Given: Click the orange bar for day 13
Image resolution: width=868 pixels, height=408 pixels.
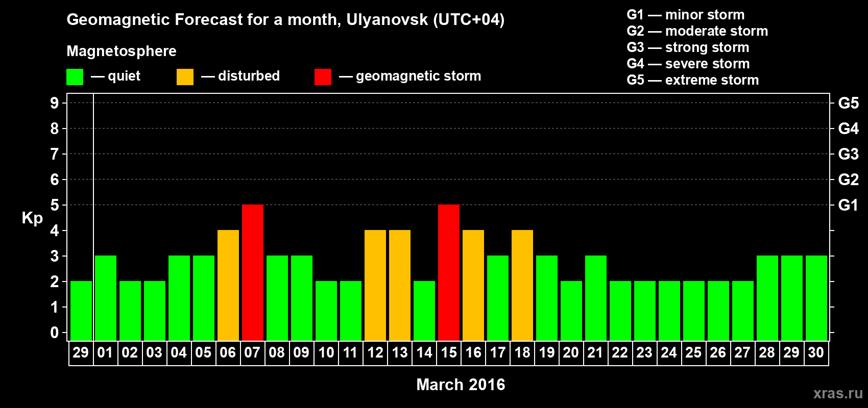Looking at the screenshot, I should [x=400, y=285].
